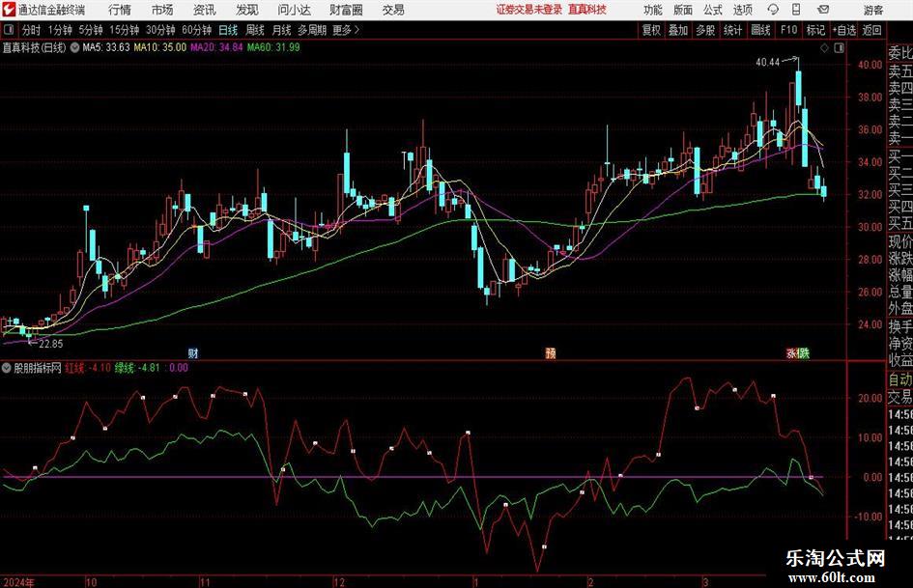
Task: Open the 版面 menu
Action: pos(682,10)
